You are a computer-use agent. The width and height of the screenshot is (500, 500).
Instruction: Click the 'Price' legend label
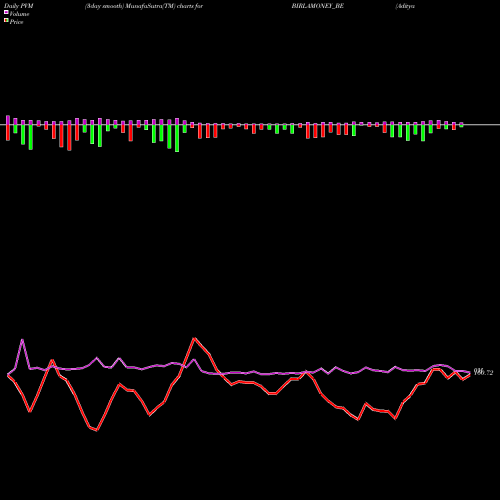coord(16,22)
